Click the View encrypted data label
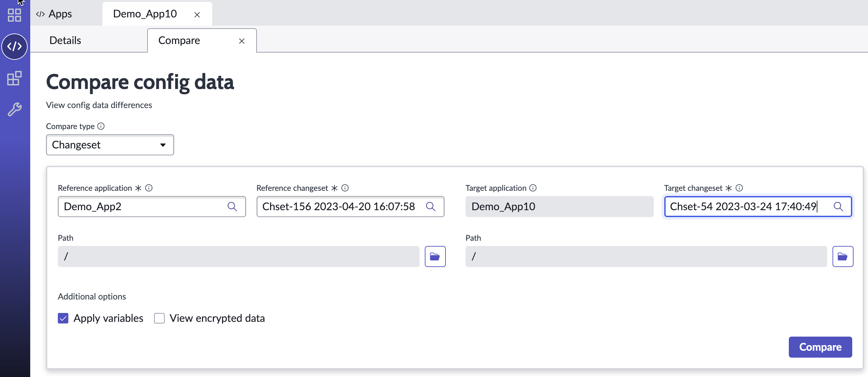The height and width of the screenshot is (377, 868). click(x=217, y=318)
